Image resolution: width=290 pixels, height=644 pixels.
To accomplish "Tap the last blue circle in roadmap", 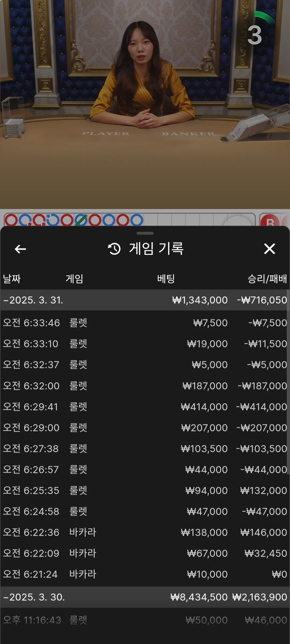I will coord(137,220).
